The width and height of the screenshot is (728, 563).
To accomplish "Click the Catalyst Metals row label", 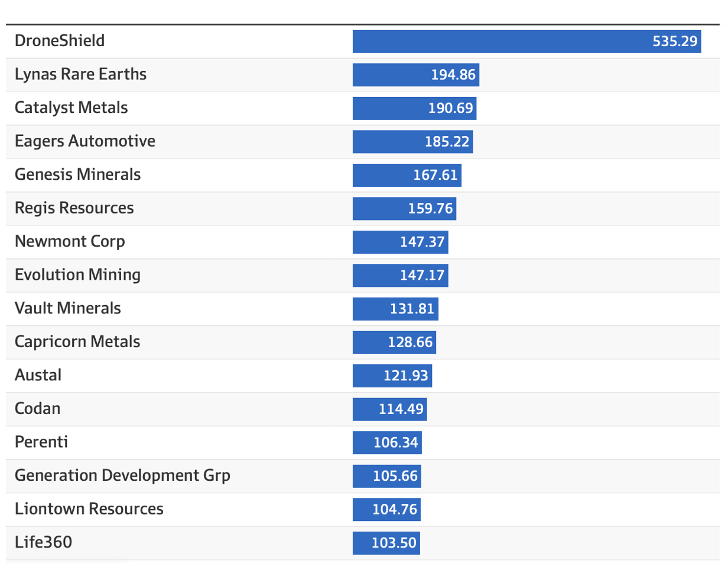I will point(71,108).
